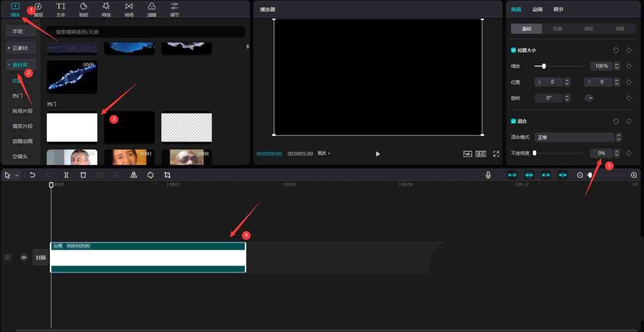Open the 贴纸 (Stickers) tab
Image resolution: width=644 pixels, height=332 pixels.
pos(84,9)
